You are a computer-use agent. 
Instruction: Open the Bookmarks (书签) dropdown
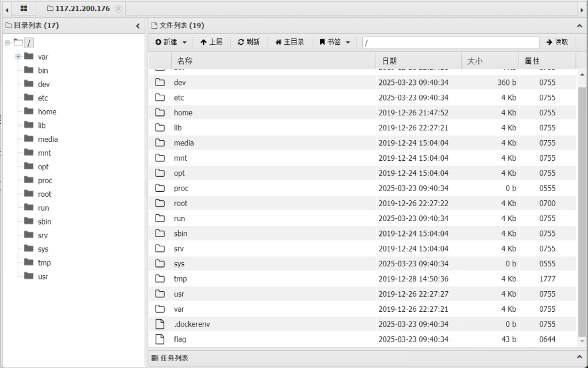(x=335, y=42)
